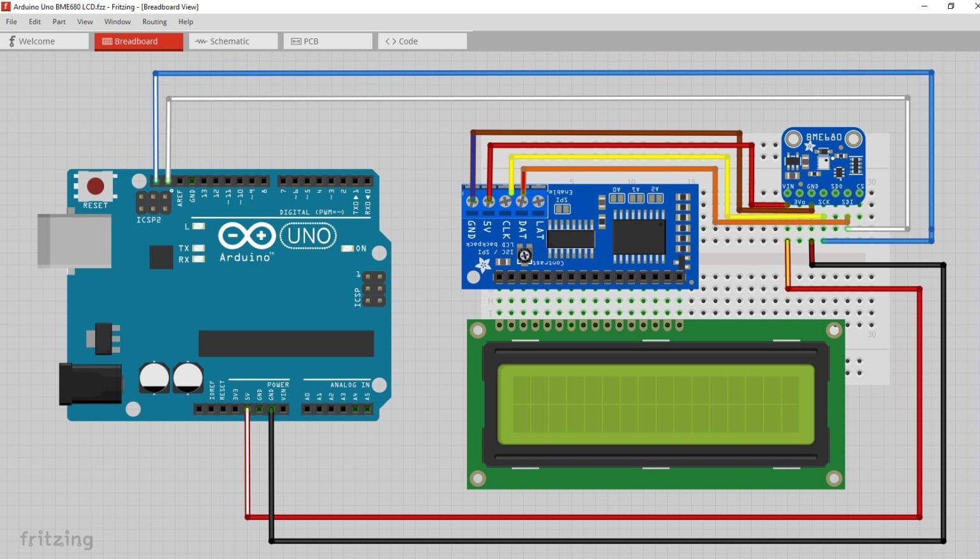Select the ICSP header near the ON LED
Viewport: 980px width, 559px height.
[374, 288]
